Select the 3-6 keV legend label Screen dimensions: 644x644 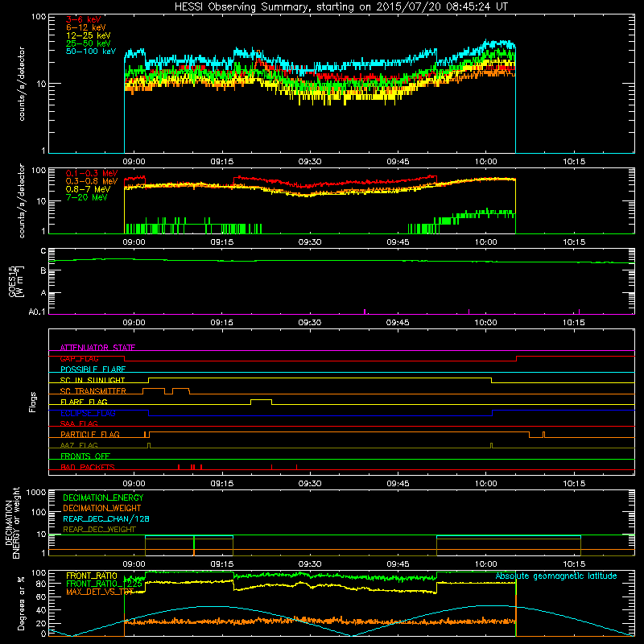[x=83, y=19]
